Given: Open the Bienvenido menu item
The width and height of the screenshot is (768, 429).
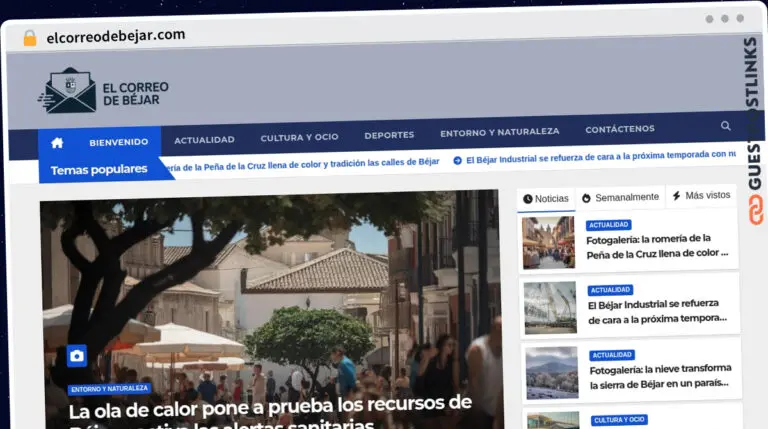Looking at the screenshot, I should (x=119, y=142).
